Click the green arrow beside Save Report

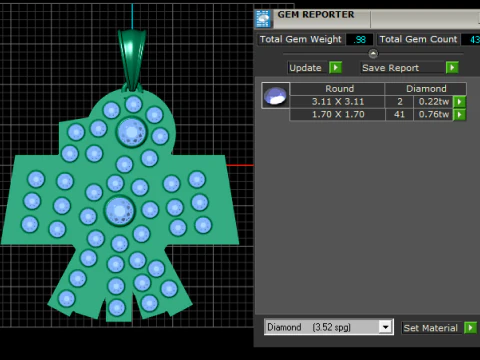pyautogui.click(x=452, y=68)
